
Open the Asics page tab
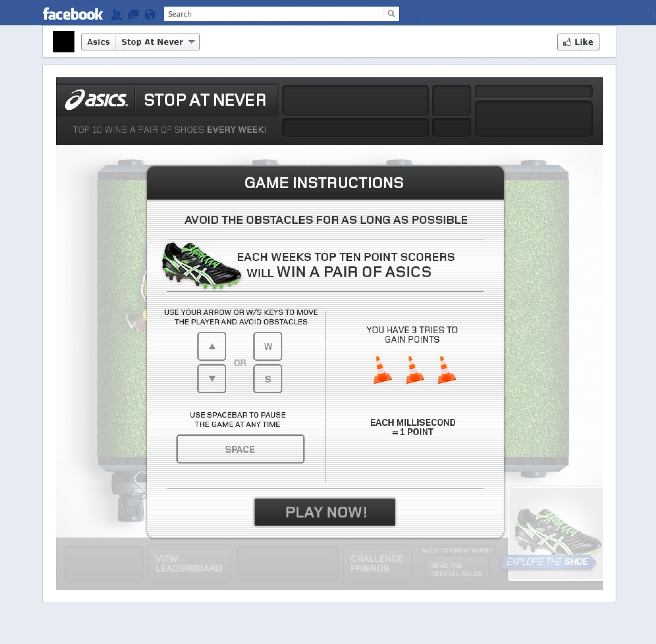(98, 42)
